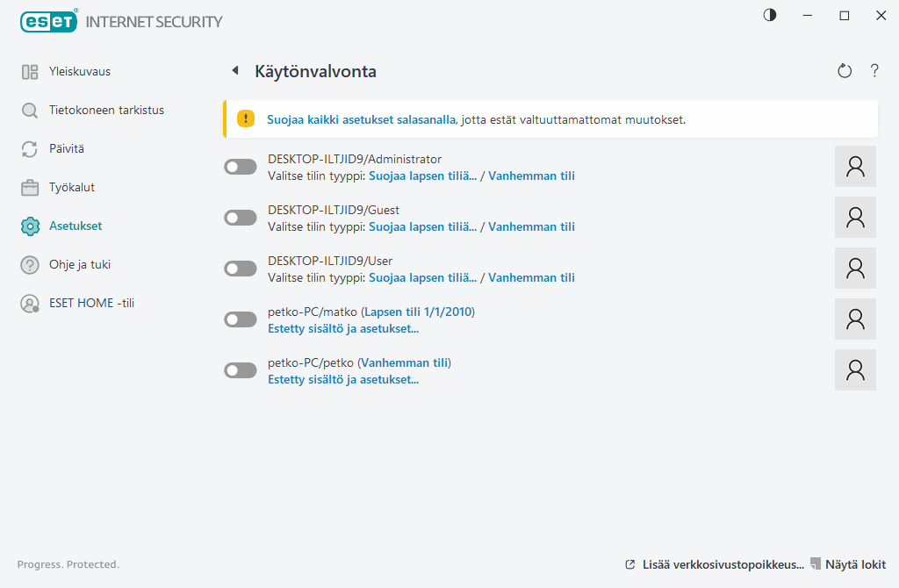Click user avatar icon for petko-PC/matko
Image resolution: width=899 pixels, height=588 pixels.
click(x=855, y=319)
